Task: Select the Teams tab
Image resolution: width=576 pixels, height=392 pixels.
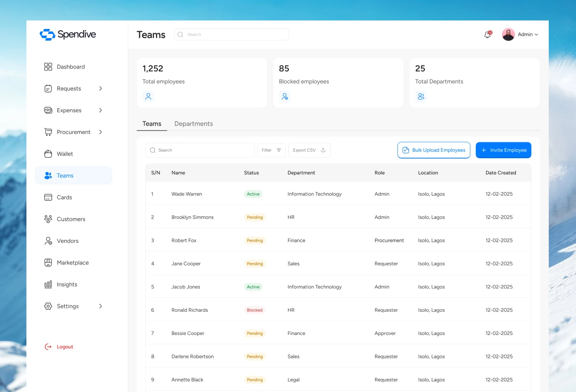Action: pos(152,124)
